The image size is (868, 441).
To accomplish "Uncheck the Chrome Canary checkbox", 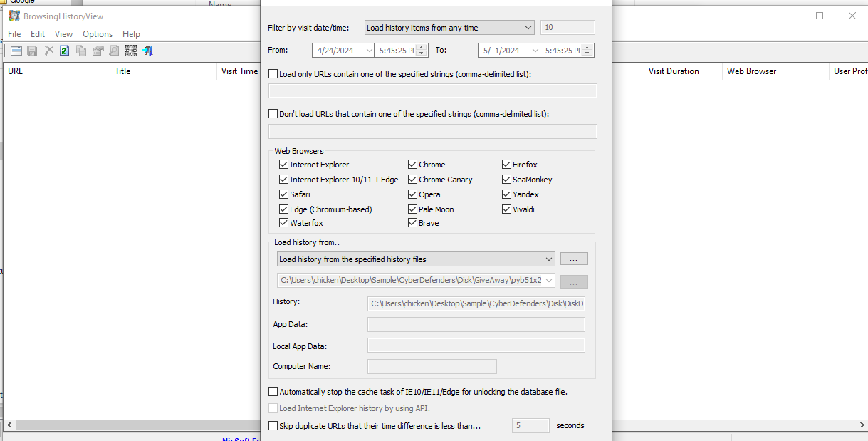I will (x=413, y=180).
